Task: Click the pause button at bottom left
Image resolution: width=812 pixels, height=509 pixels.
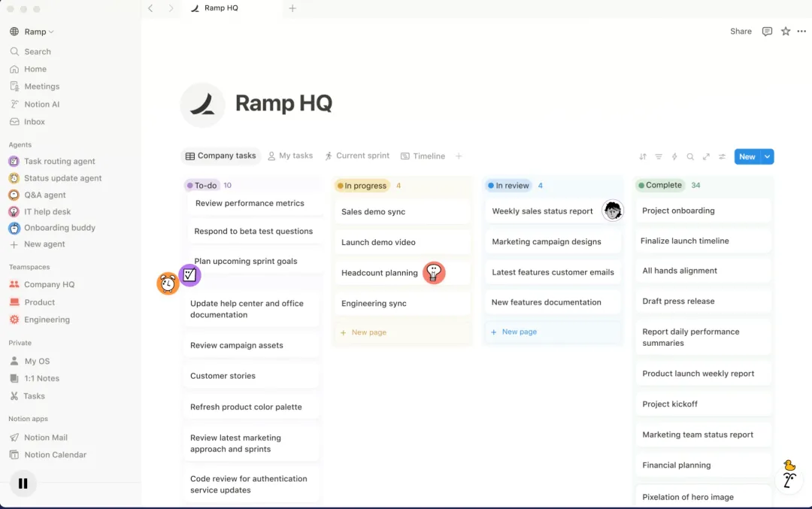Action: click(x=23, y=483)
